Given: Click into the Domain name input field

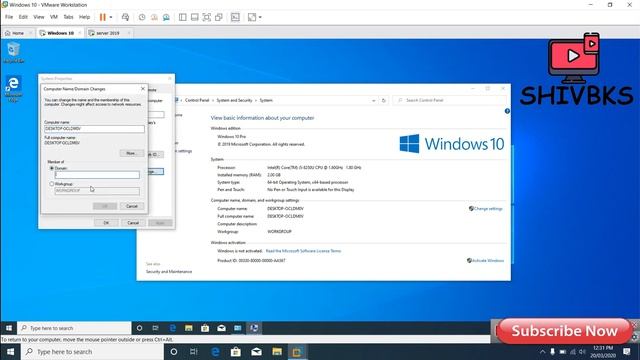Looking at the screenshot, I should tap(97, 175).
